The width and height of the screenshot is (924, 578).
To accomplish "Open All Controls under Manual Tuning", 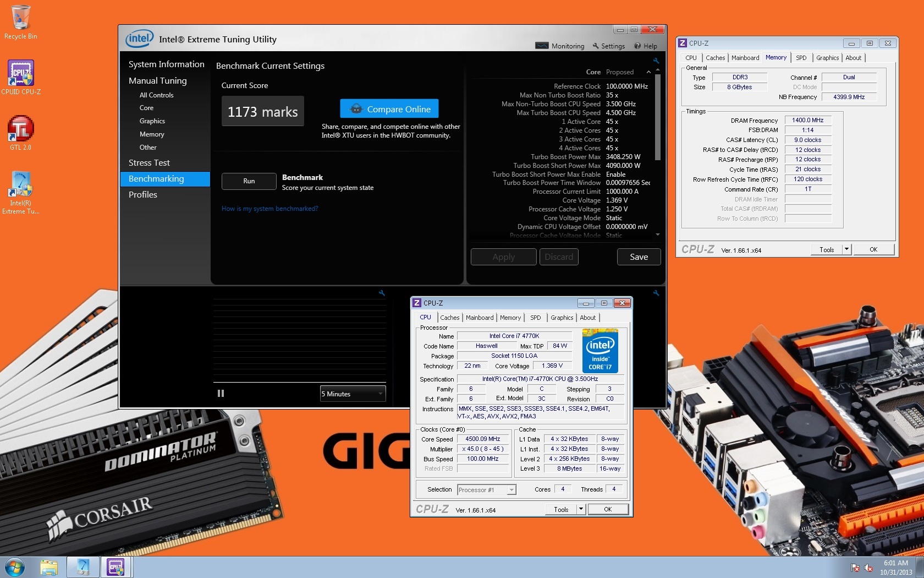I will tap(156, 95).
